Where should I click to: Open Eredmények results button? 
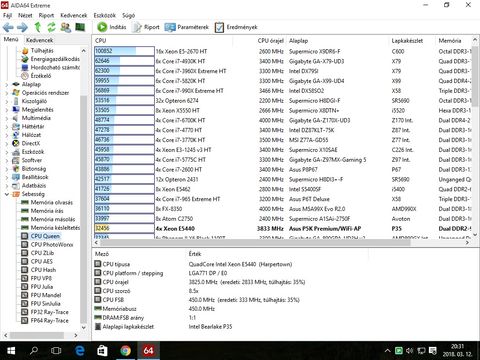click(x=236, y=27)
